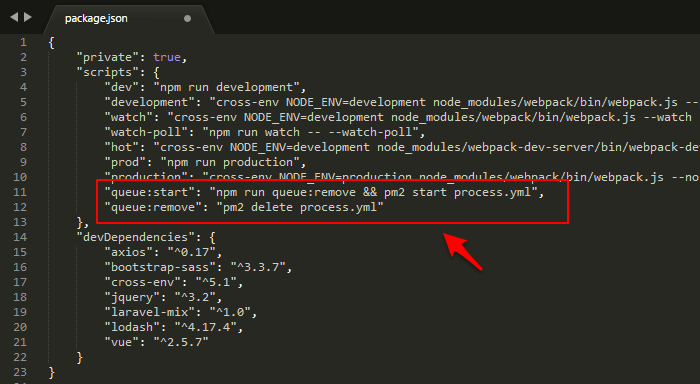Click the "watch" script key
The width and height of the screenshot is (700, 384).
click(129, 117)
